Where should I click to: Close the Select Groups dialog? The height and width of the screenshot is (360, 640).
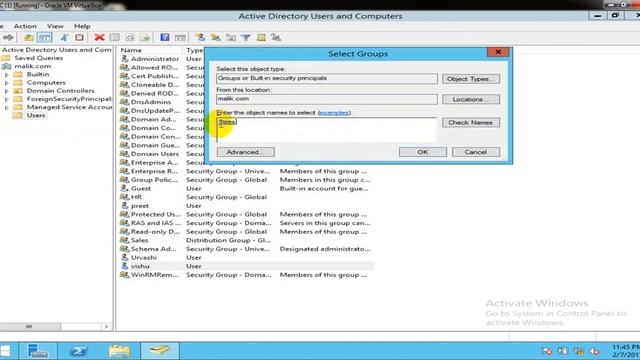click(x=498, y=52)
